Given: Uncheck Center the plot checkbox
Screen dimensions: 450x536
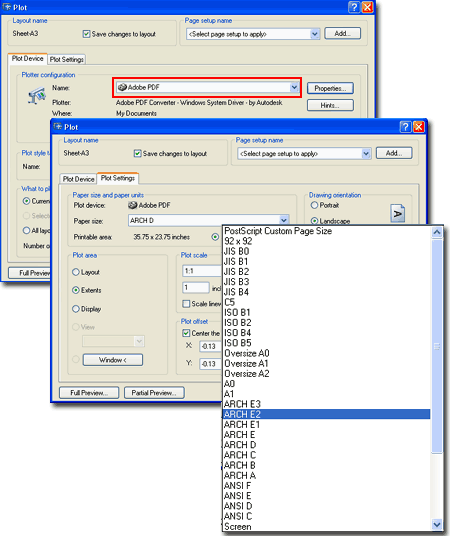Looking at the screenshot, I should click(186, 333).
